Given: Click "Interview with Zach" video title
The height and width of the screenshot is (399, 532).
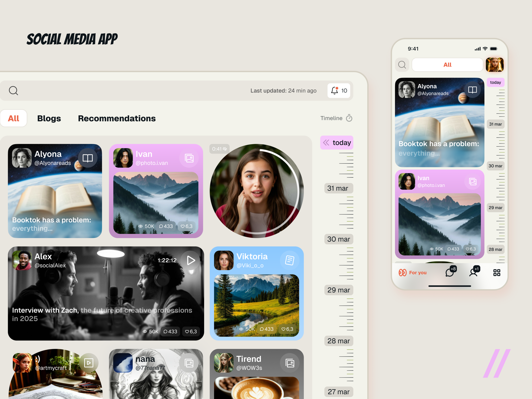Looking at the screenshot, I should pos(45,310).
